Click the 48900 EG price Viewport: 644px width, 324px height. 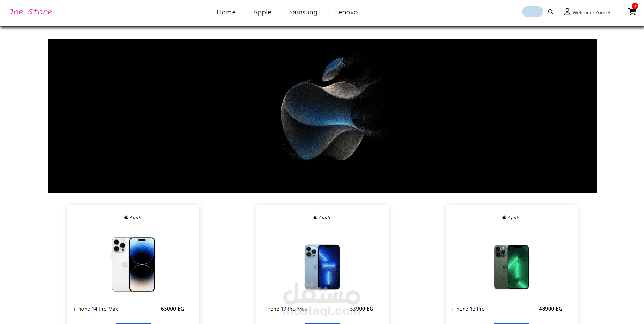[x=551, y=309]
